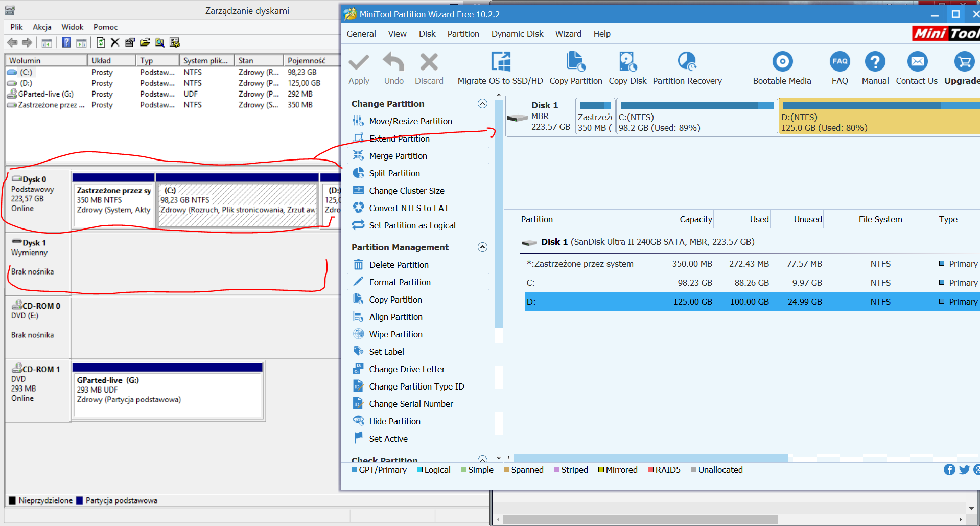Screen dimensions: 980x526
Task: Select Convert NTFS to FAT
Action: pos(409,208)
